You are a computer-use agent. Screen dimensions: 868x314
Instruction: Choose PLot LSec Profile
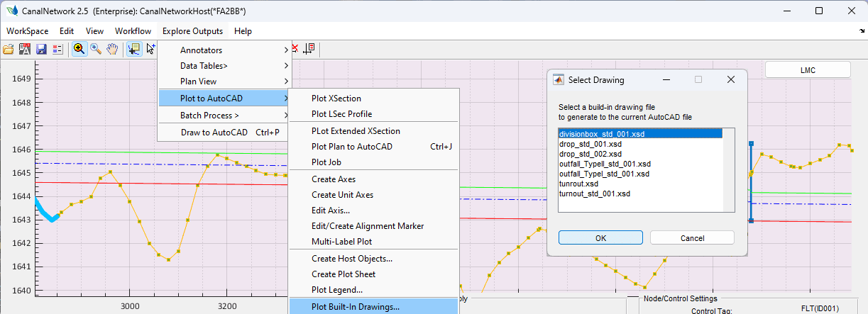tap(374, 114)
